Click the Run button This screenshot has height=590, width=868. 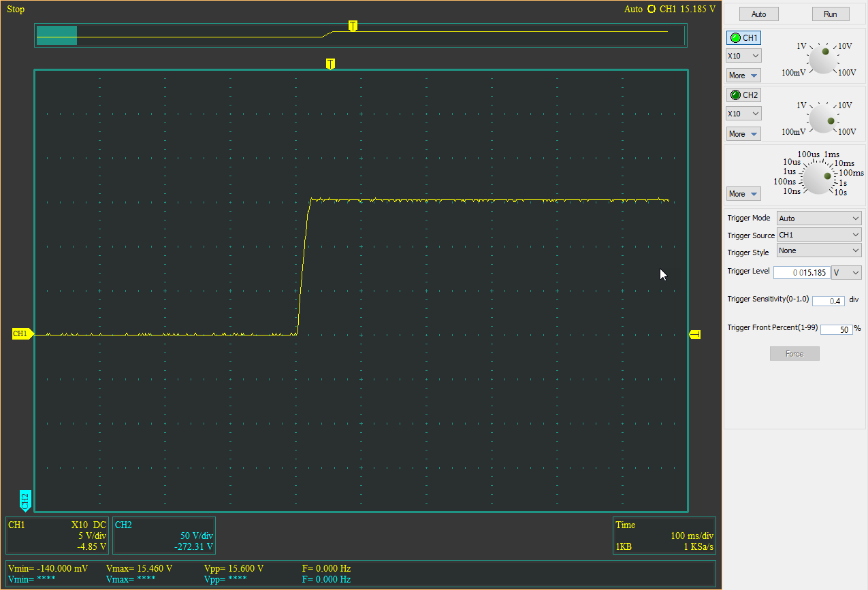[831, 14]
